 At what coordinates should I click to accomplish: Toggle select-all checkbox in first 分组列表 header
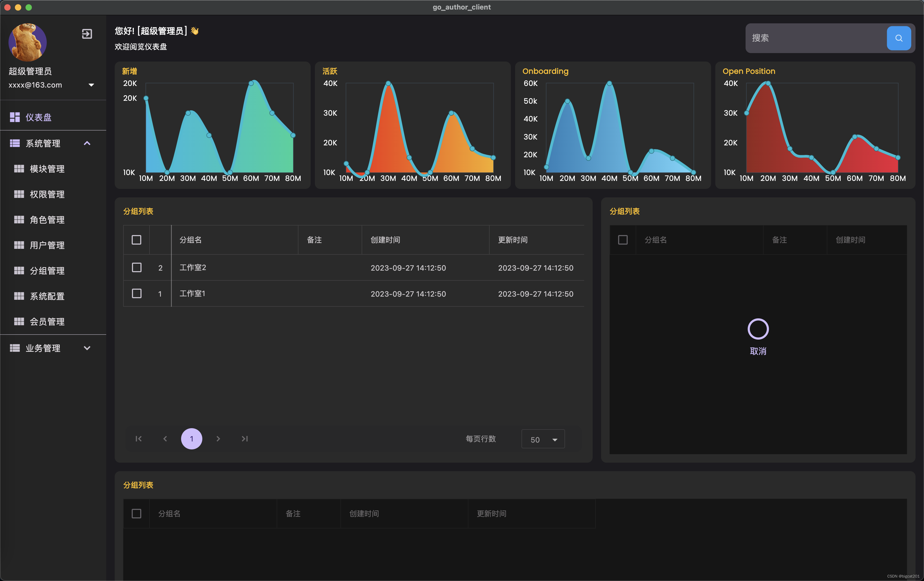(136, 240)
